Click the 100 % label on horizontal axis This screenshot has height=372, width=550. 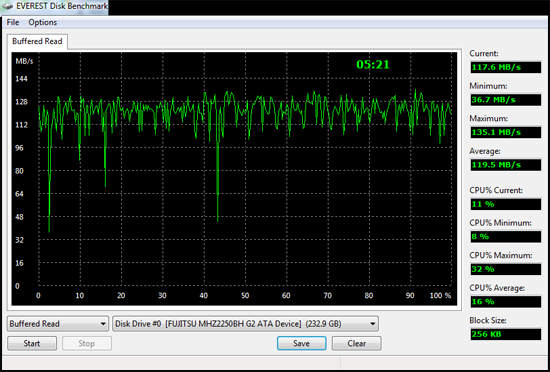440,296
